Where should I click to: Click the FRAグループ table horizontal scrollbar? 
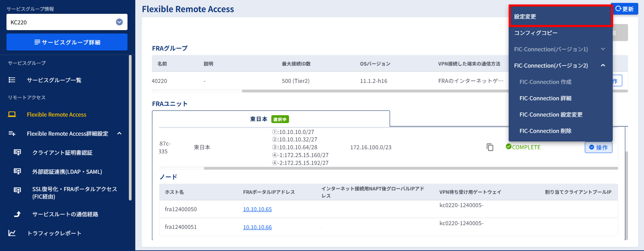coord(375,91)
